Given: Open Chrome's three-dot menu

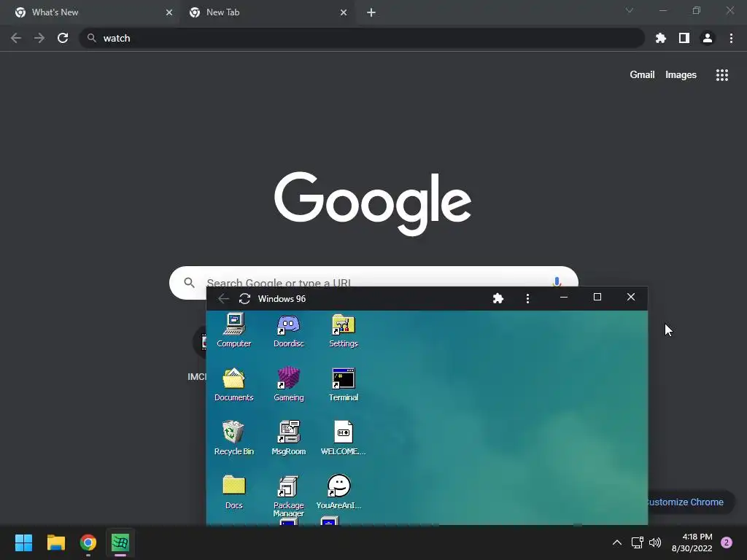Looking at the screenshot, I should point(731,38).
